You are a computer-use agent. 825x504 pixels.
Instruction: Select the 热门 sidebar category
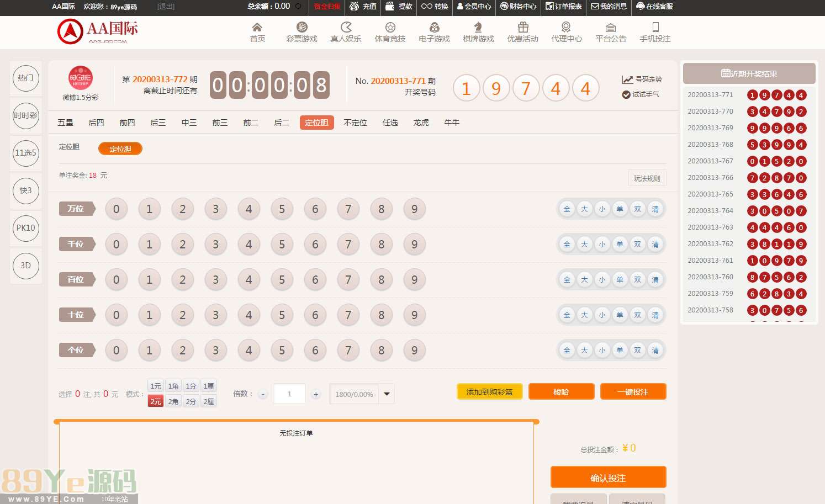pos(25,78)
